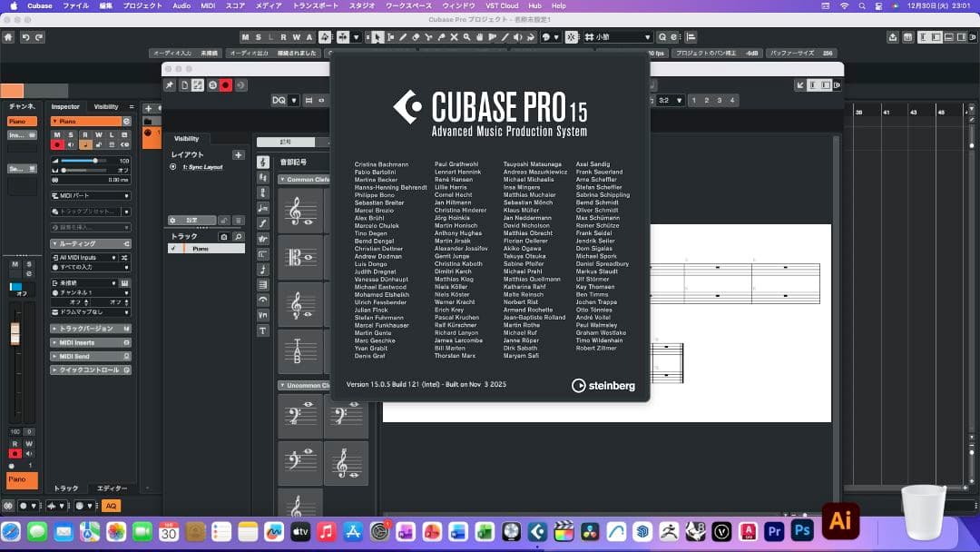Open the MIDI menu in menu bar
980x552 pixels.
coord(208,5)
